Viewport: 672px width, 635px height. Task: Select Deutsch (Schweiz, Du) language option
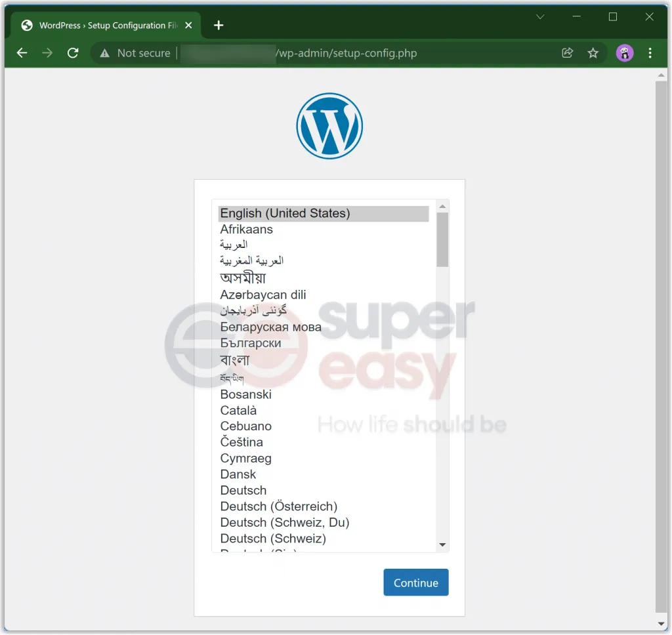324,522
